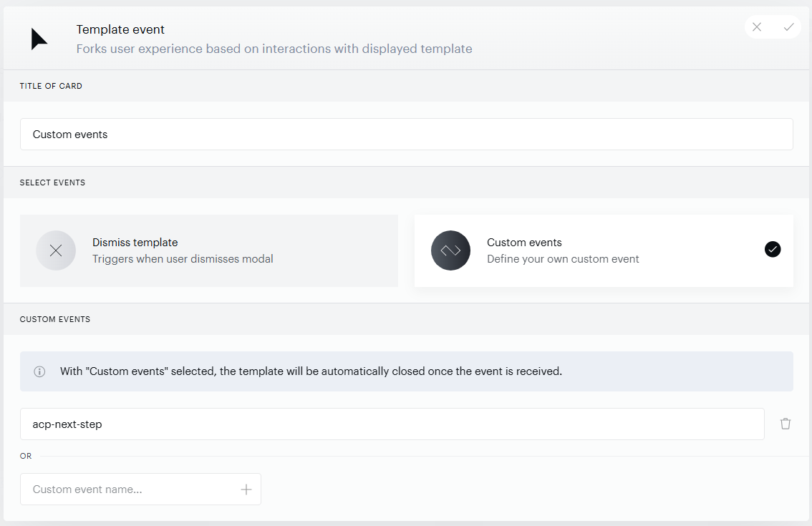Image resolution: width=812 pixels, height=526 pixels.
Task: Click the automatically closed notice message
Action: [311, 371]
